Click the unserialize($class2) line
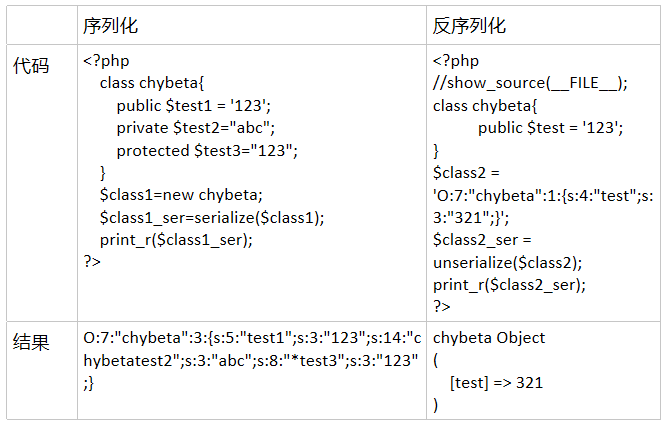Image resolution: width=667 pixels, height=426 pixels. point(506,261)
